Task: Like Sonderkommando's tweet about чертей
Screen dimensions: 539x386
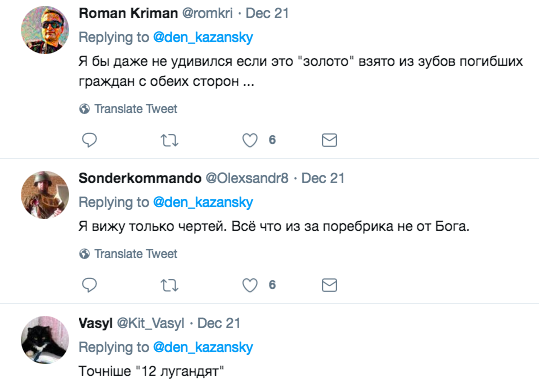Action: pyautogui.click(x=250, y=285)
